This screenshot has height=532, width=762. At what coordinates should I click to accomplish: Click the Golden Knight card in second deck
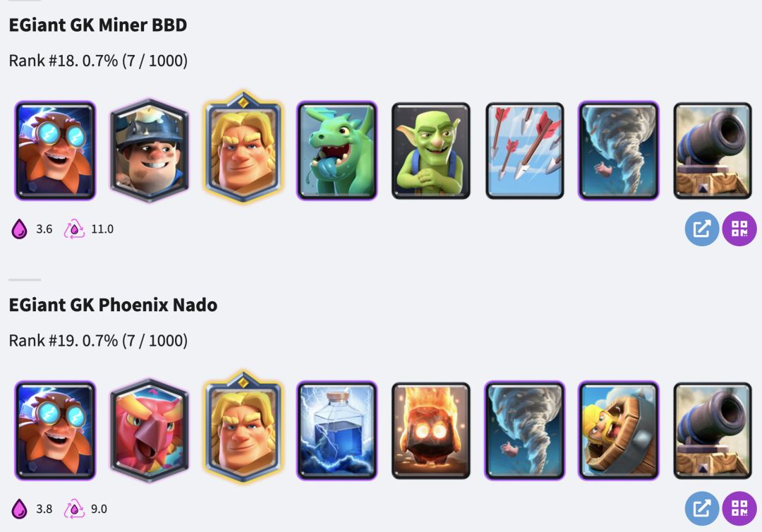point(243,427)
